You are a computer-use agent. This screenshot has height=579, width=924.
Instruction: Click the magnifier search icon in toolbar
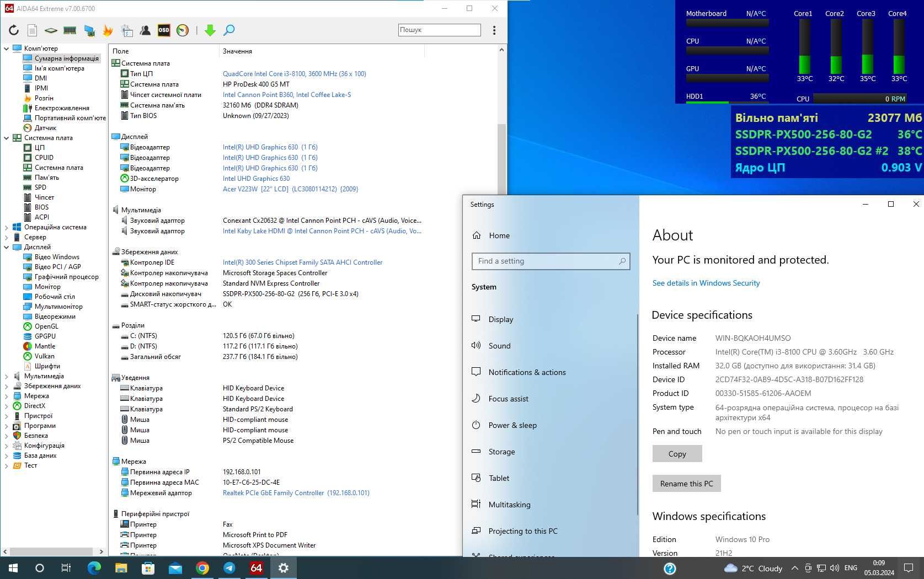pyautogui.click(x=229, y=30)
